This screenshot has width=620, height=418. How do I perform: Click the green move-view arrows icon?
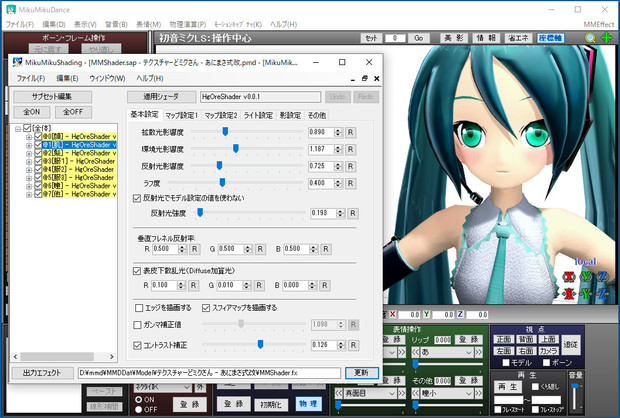click(606, 38)
